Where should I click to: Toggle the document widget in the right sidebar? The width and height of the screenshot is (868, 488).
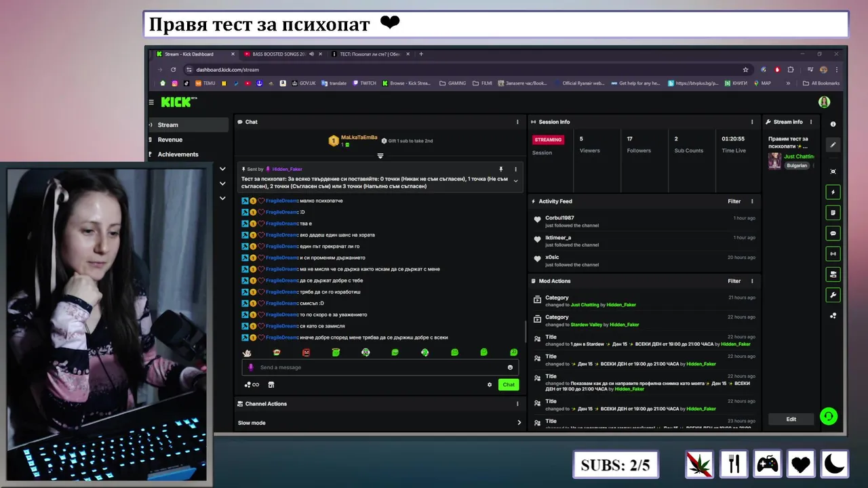tap(833, 213)
